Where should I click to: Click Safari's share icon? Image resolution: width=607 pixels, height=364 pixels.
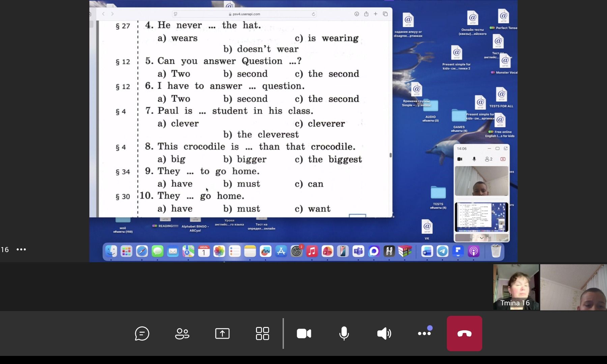366,14
